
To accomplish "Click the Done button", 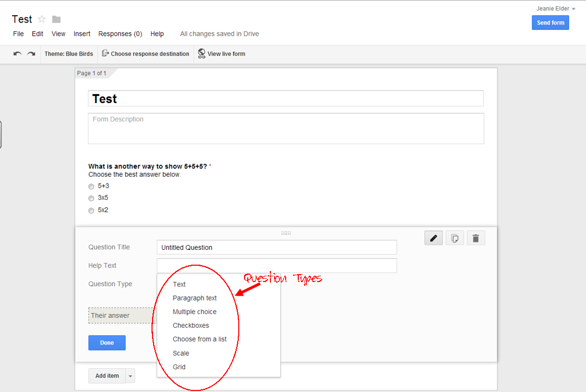I will click(107, 343).
